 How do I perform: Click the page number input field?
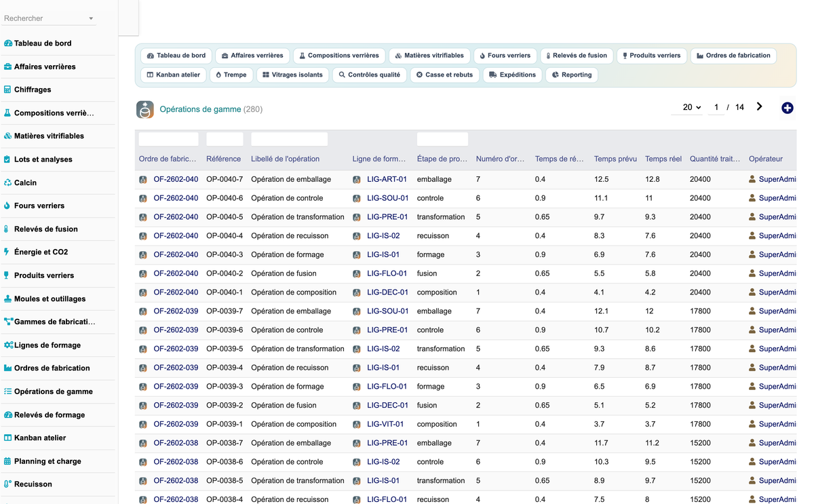pos(716,107)
